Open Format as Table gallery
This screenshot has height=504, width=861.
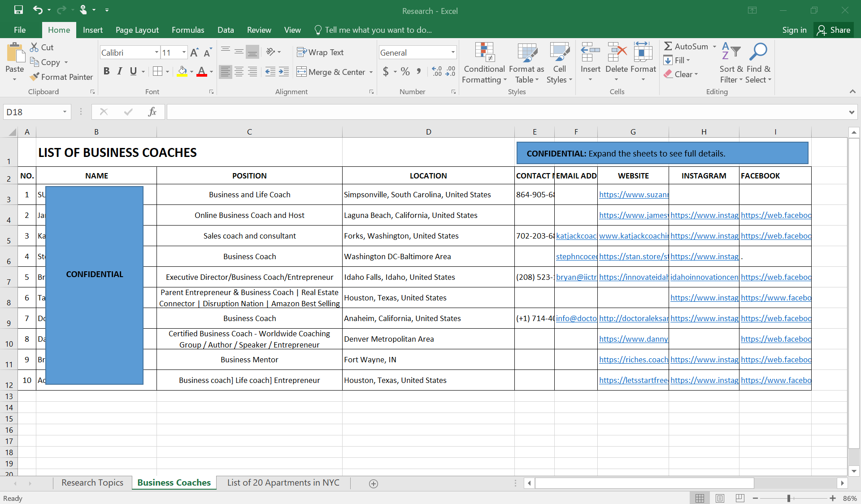[x=526, y=63]
